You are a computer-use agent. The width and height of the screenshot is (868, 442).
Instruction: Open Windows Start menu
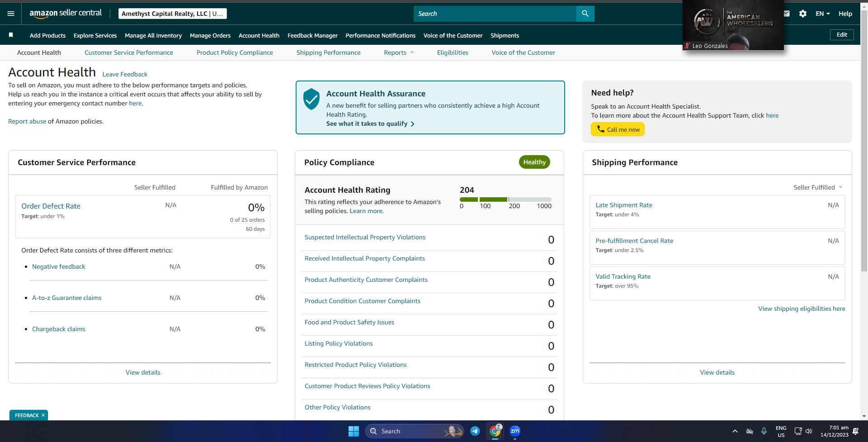click(x=354, y=431)
